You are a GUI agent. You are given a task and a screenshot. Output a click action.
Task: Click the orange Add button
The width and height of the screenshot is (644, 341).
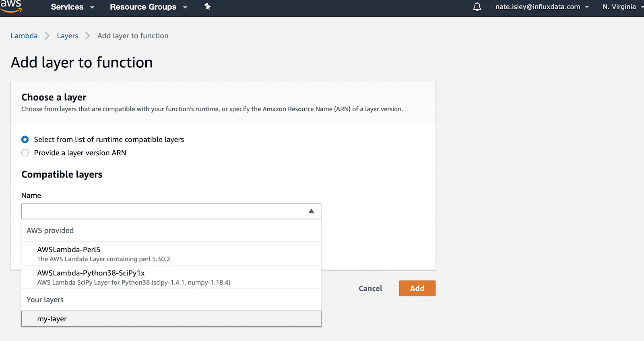click(x=417, y=289)
